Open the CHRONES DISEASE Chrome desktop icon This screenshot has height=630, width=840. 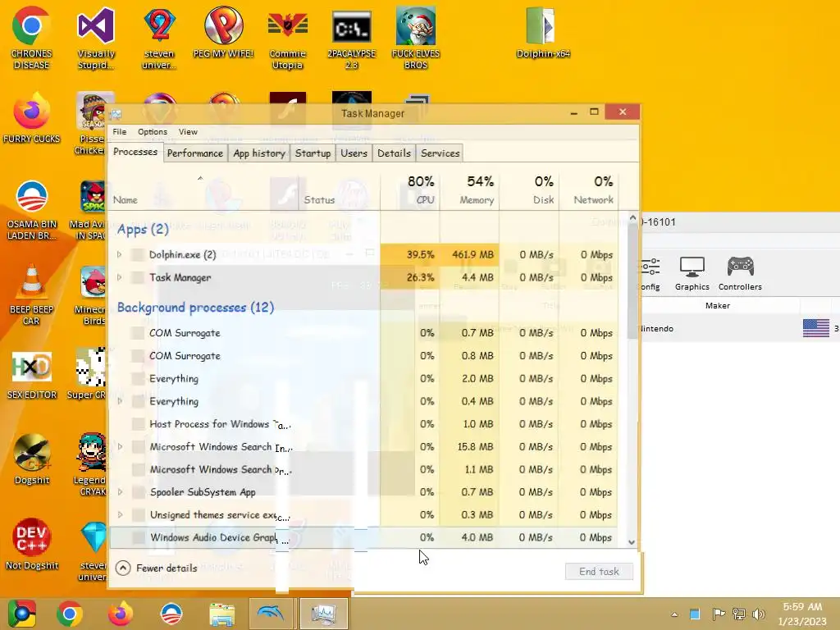point(31,38)
